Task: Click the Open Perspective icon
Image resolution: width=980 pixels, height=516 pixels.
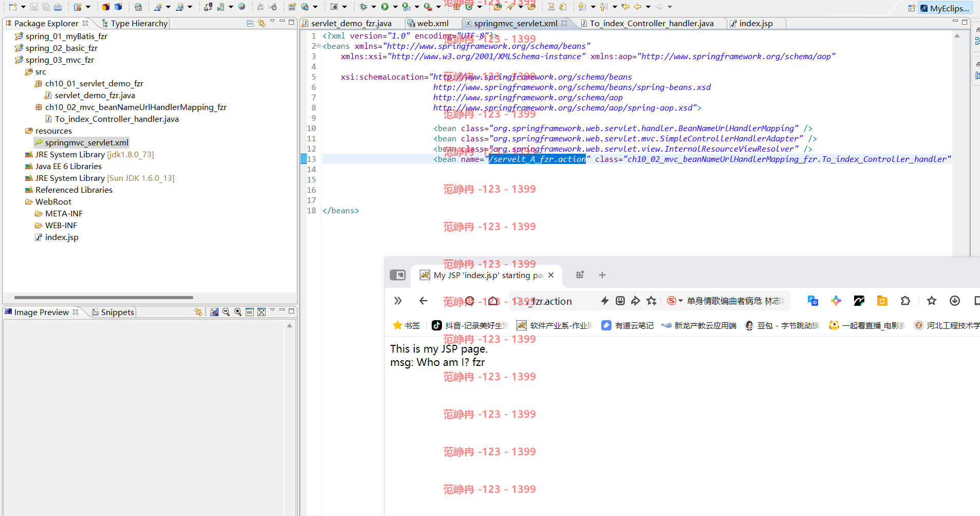Action: point(911,8)
